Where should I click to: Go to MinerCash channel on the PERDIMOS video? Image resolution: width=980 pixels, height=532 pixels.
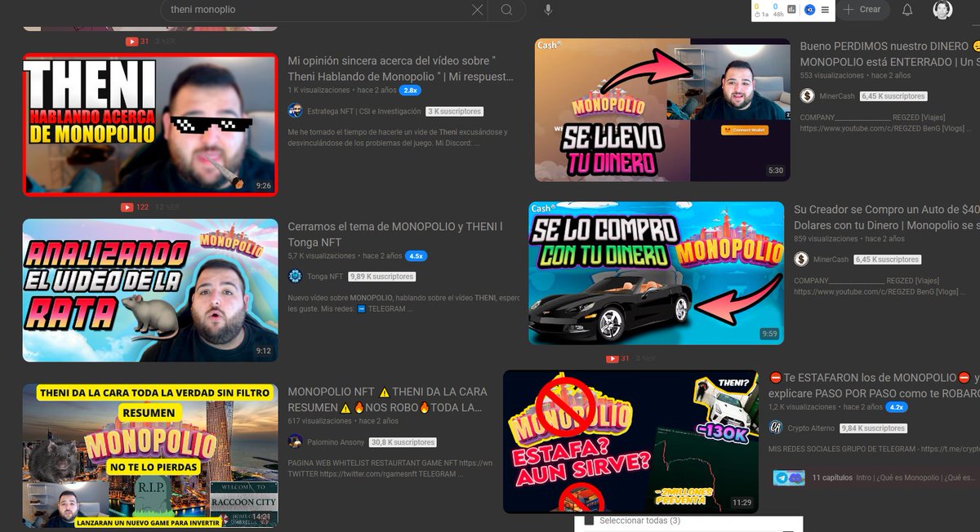(837, 96)
